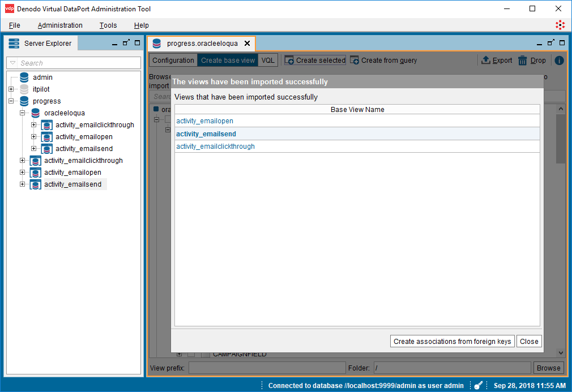Click the 'Sep 28, 2018 11:55 AM' status text
The width and height of the screenshot is (572, 392).
[530, 385]
